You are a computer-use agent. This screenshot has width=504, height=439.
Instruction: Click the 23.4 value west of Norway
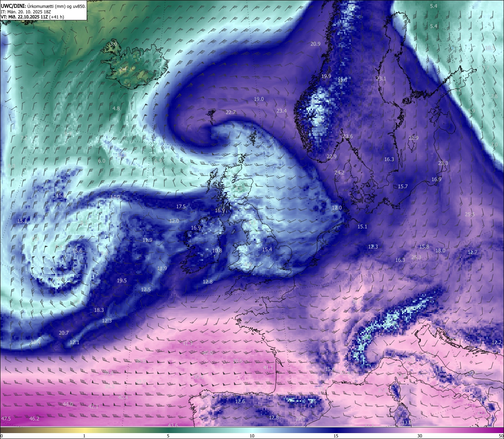[282, 111]
